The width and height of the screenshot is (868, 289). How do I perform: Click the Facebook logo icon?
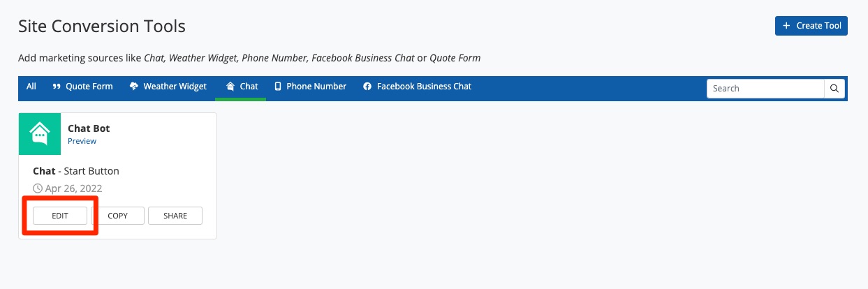(x=367, y=87)
